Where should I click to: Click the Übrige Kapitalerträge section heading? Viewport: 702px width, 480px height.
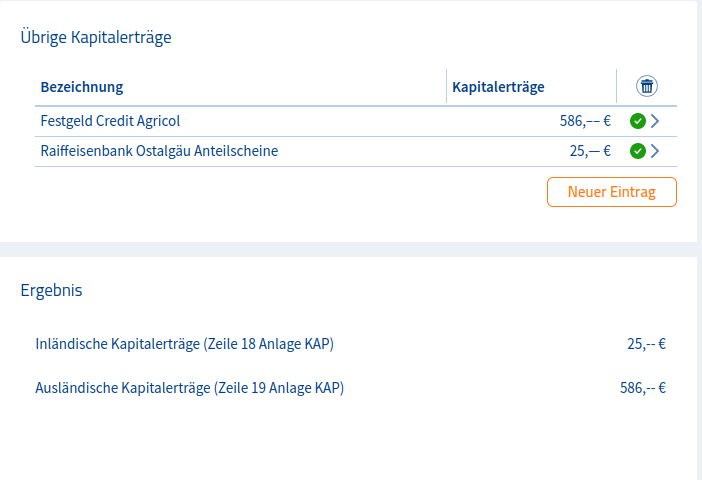[x=96, y=38]
